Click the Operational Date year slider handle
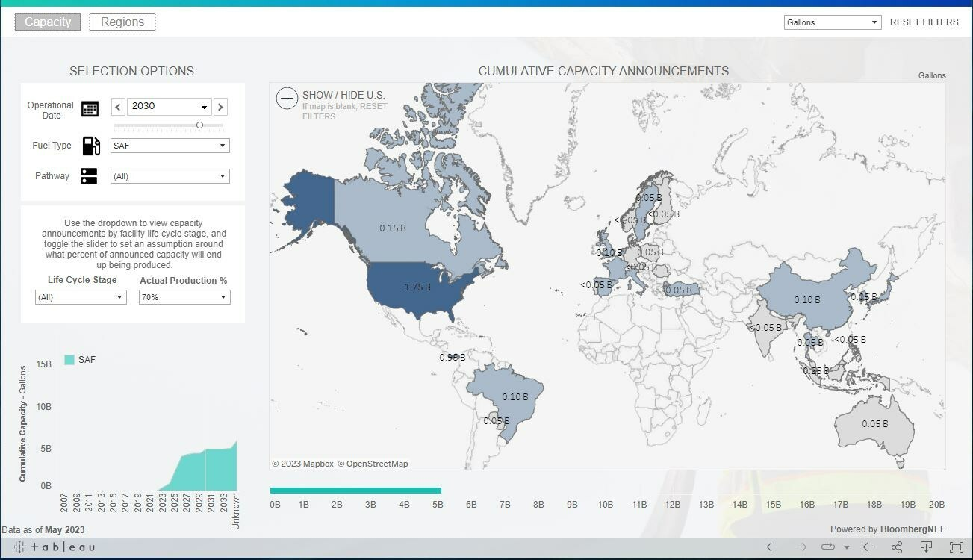This screenshot has width=973, height=560. [199, 125]
